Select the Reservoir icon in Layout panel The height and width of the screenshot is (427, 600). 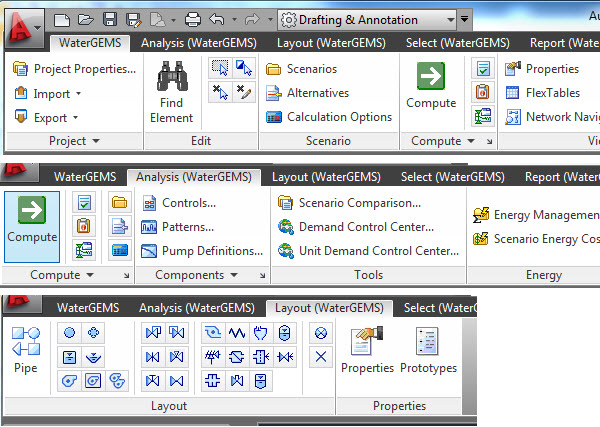pos(93,357)
